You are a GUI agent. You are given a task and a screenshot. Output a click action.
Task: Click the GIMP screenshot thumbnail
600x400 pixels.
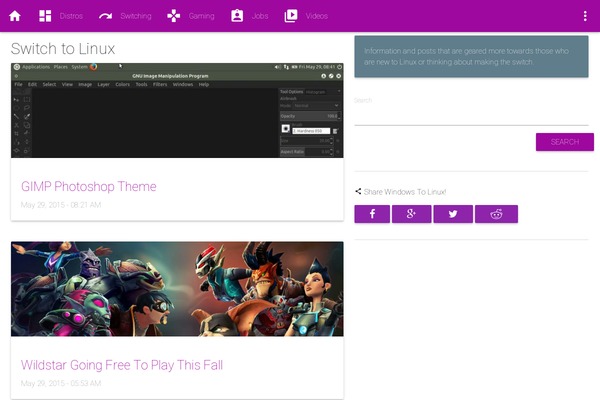[177, 110]
